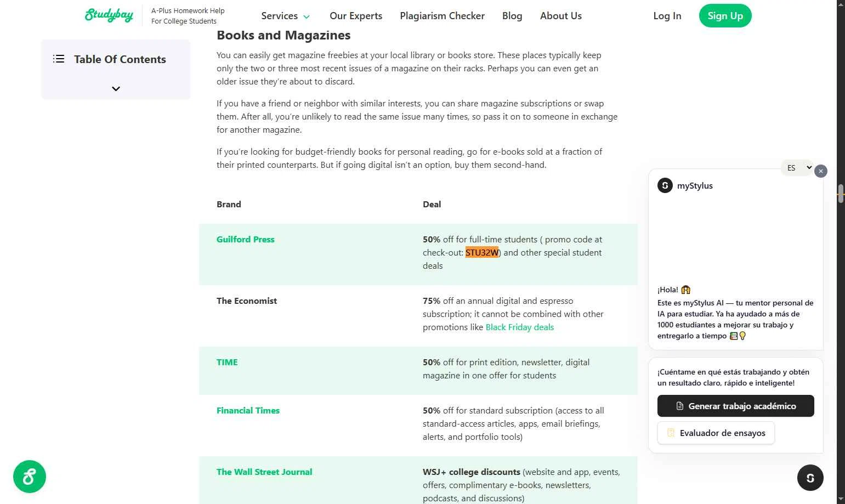Select the highlighted STU32W promo code
The image size is (845, 504).
click(x=482, y=252)
